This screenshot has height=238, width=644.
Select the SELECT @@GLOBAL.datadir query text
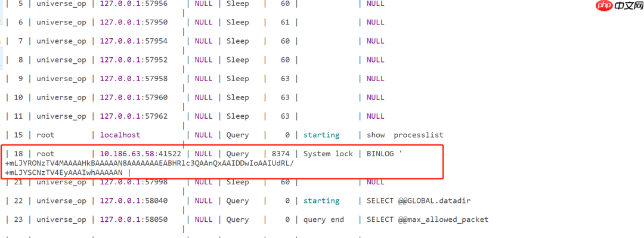click(x=419, y=200)
